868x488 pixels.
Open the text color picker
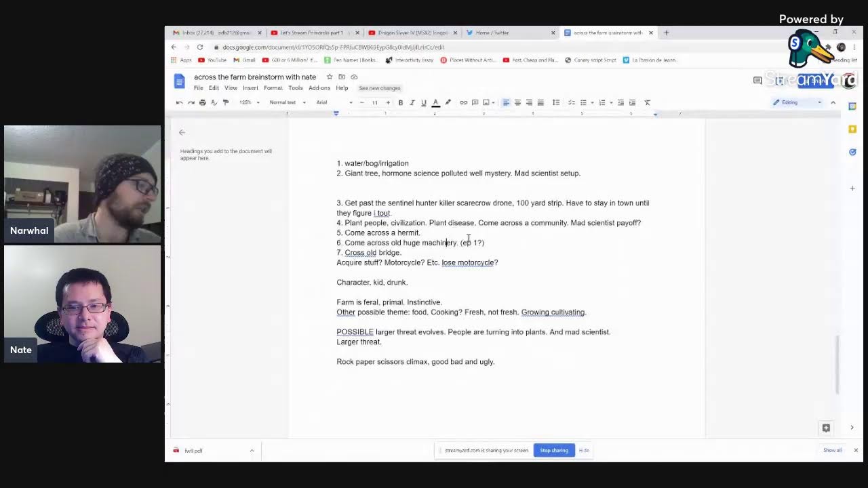click(x=435, y=102)
